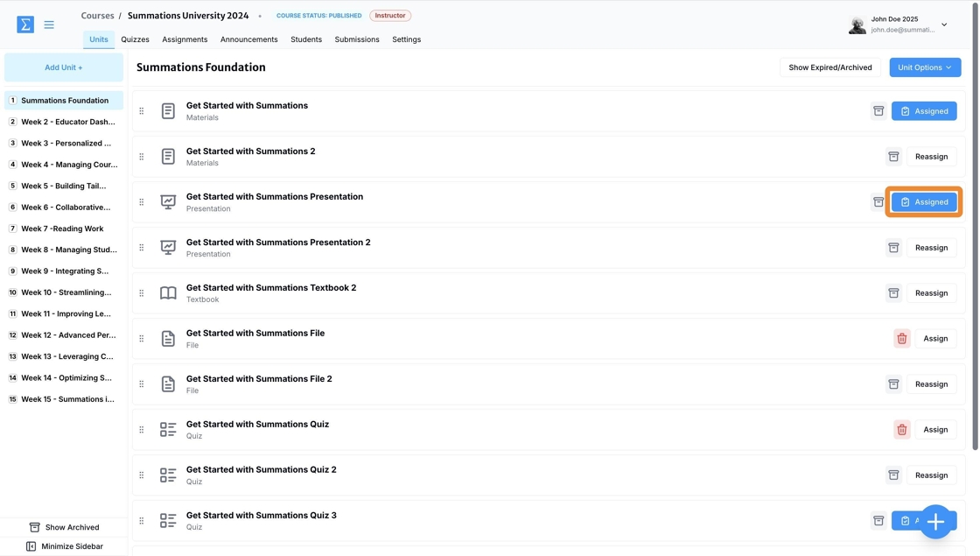Click Show Expired/Archived button
Viewport: 980px width, 556px height.
tap(830, 67)
